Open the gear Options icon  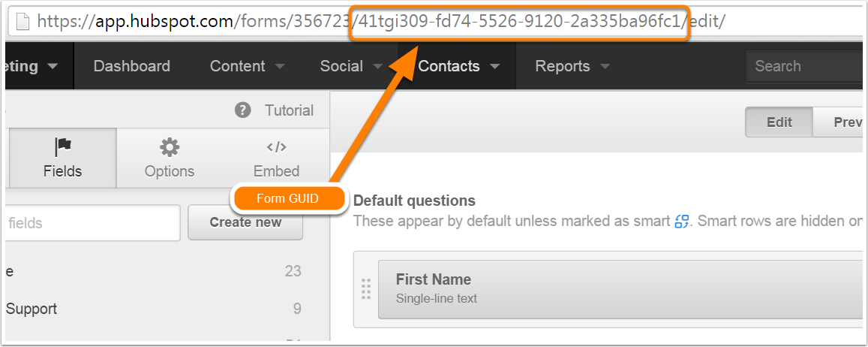click(x=169, y=147)
